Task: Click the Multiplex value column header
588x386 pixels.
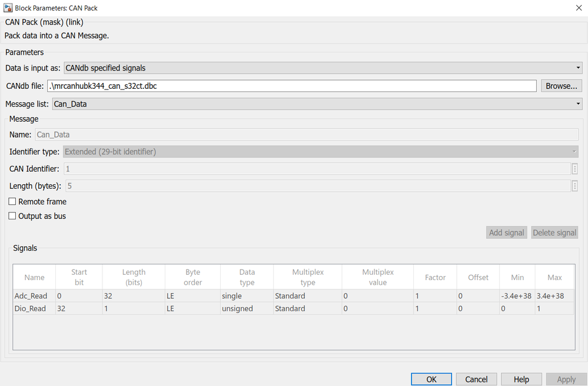Action: (378, 277)
